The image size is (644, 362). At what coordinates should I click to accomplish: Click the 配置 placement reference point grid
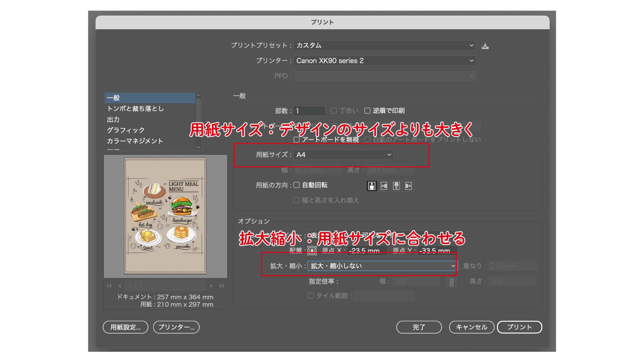pos(312,250)
